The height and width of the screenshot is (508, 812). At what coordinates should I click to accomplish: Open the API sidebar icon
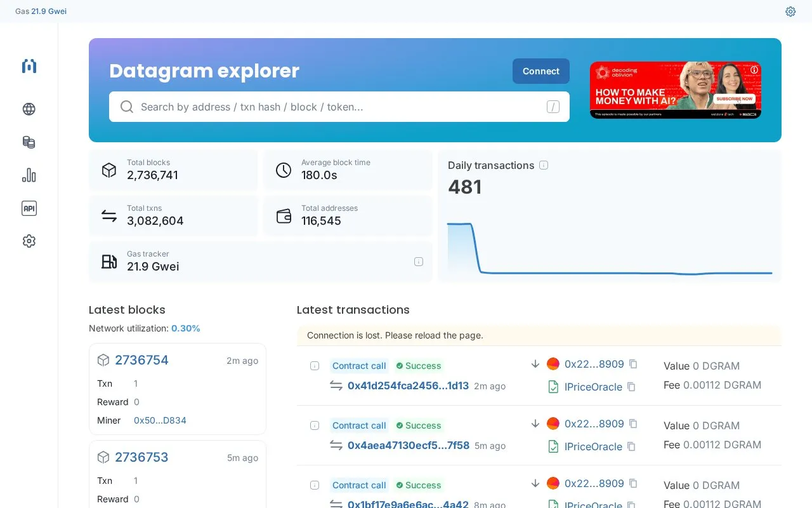[x=29, y=208]
